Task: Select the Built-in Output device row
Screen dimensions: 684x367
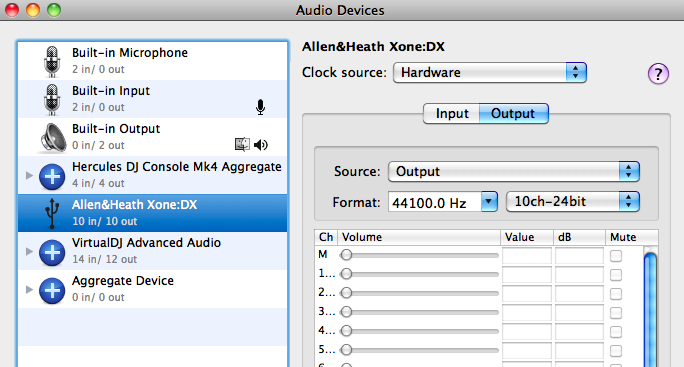Action: point(153,137)
